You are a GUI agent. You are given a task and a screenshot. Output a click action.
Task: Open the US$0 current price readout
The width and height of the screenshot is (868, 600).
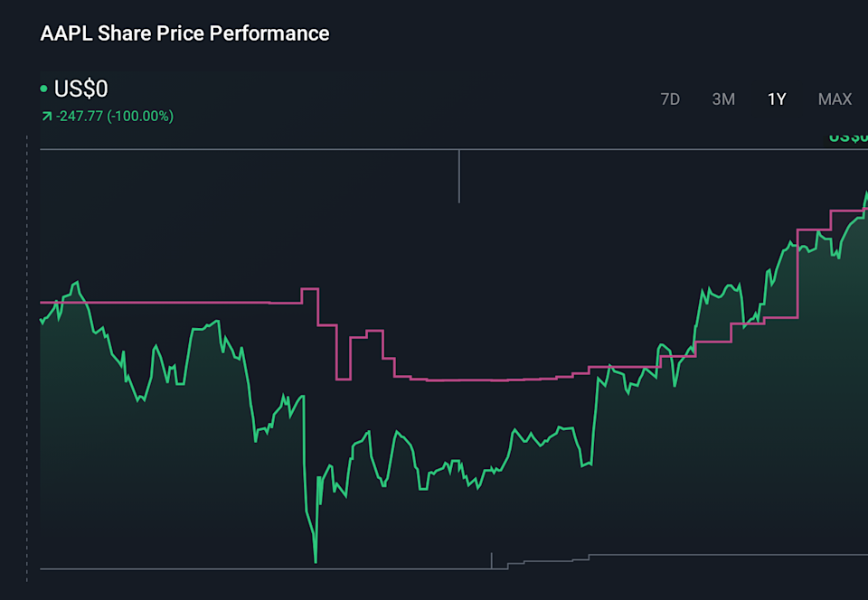[79, 89]
